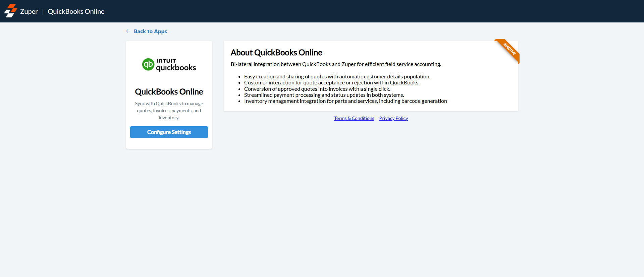644x277 pixels.
Task: Click the INACTIVE status ribbon
Action: [x=509, y=50]
